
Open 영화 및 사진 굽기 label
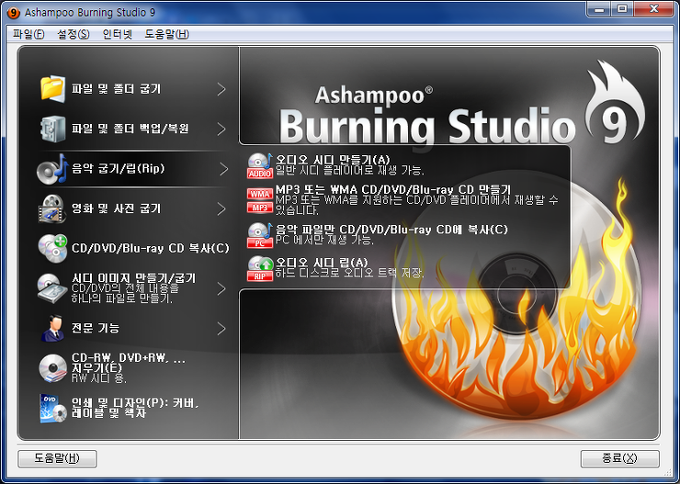tap(116, 209)
